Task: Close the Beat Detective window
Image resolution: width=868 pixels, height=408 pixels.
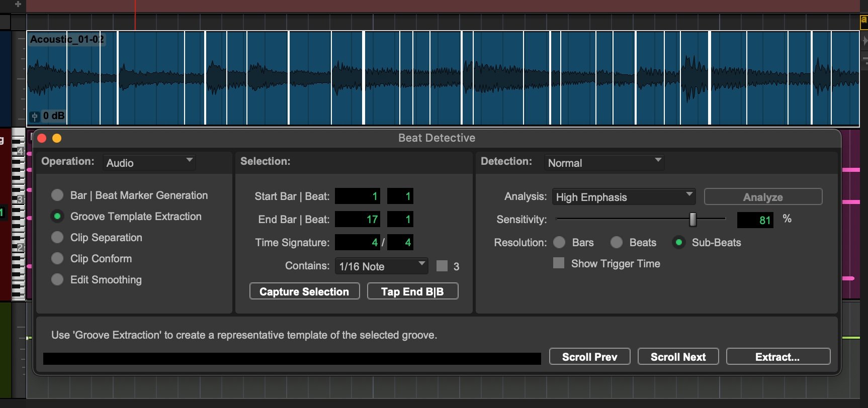Action: click(42, 138)
